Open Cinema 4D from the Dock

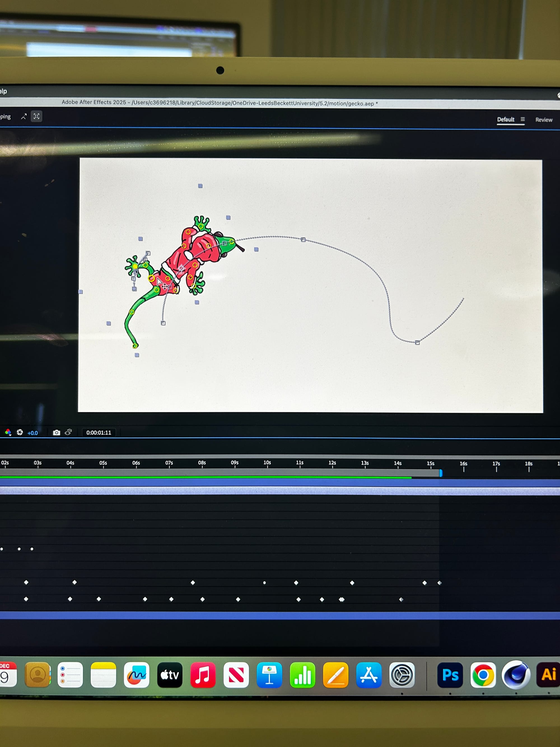516,675
